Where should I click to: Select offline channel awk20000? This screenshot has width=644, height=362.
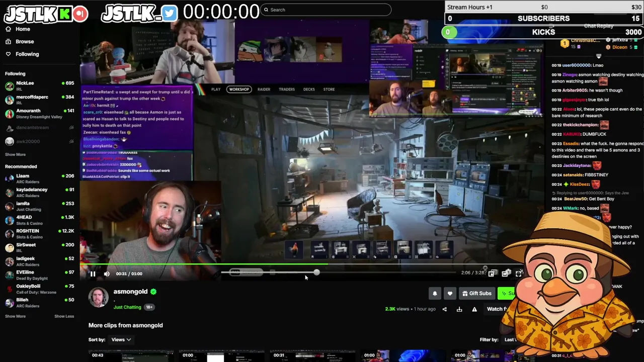[40, 142]
